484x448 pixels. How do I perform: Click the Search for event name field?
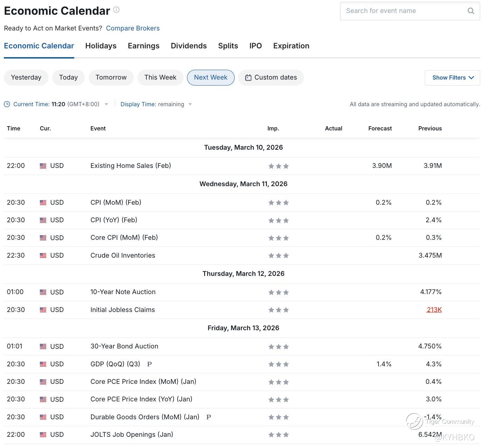coord(403,11)
